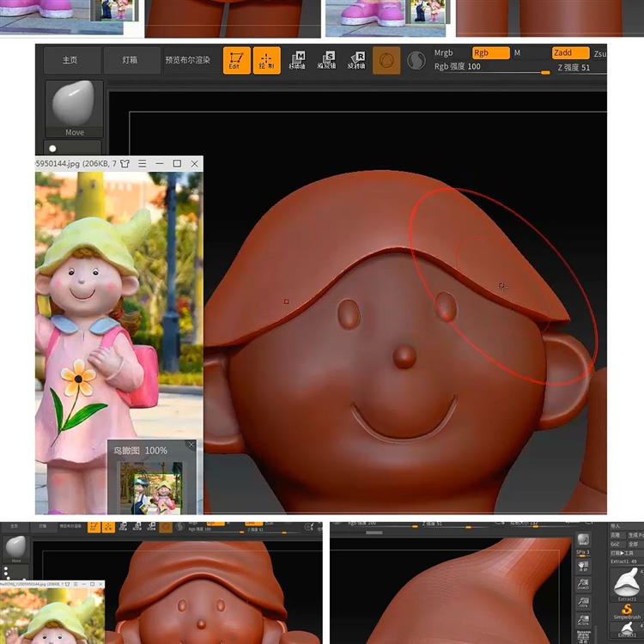Screen dimensions: 644x644
Task: Toggle Zsub at the top-right of main window
Action: coord(599,54)
